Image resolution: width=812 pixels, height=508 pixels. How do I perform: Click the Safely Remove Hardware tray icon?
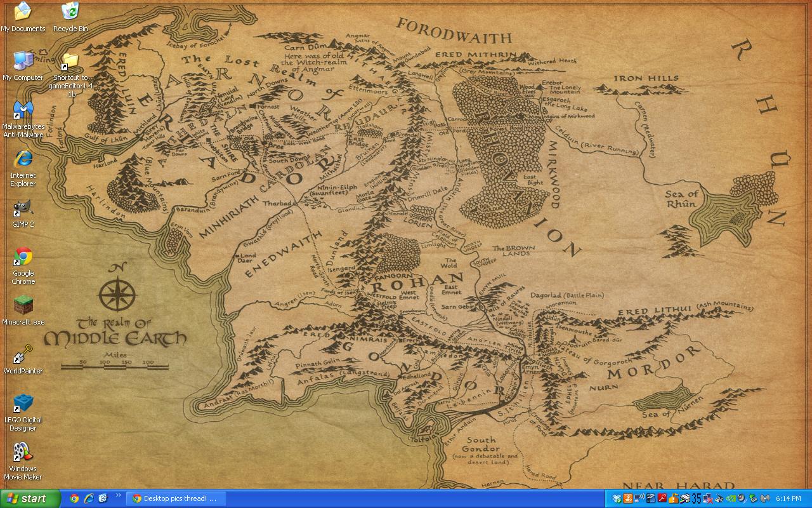coord(754,498)
